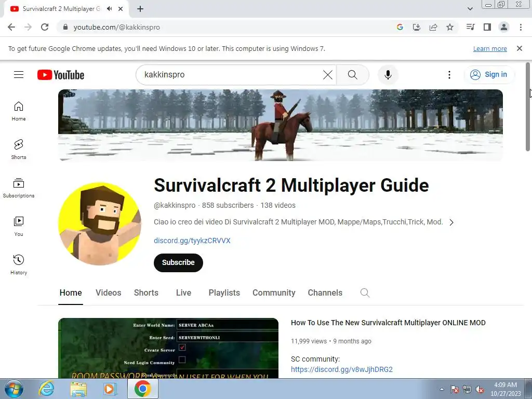Open the channel avatar picture
532x399 pixels.
[x=100, y=224]
